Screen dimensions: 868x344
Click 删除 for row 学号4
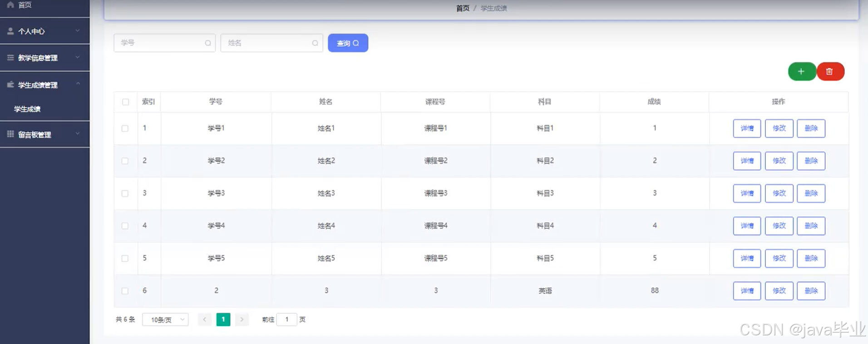coord(811,226)
